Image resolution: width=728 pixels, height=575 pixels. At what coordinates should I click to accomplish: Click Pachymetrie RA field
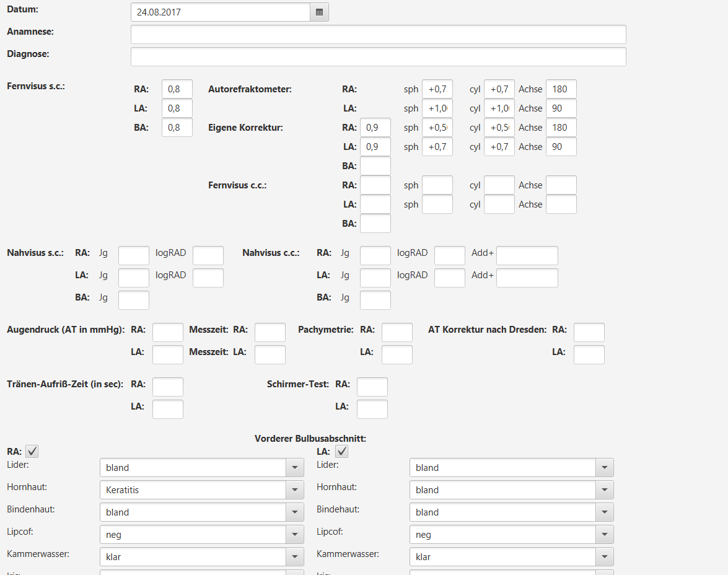pyautogui.click(x=397, y=333)
